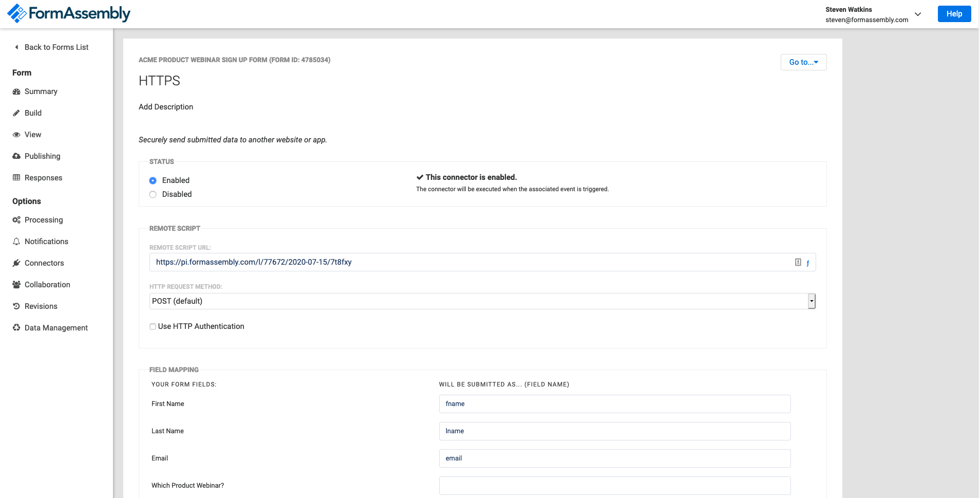Click the Help button

[x=954, y=14]
